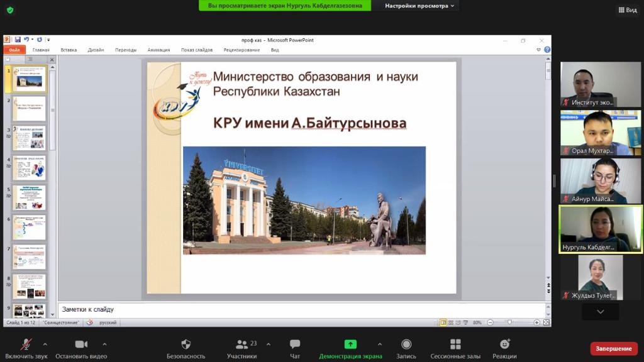Switch to the PowerPoint Вид ribbon tab
The image size is (644, 362).
275,50
